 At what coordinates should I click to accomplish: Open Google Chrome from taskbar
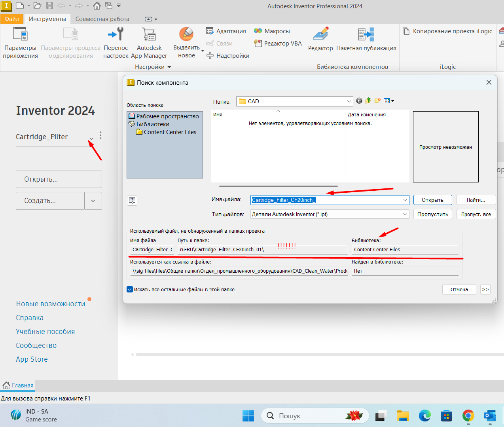click(x=468, y=416)
